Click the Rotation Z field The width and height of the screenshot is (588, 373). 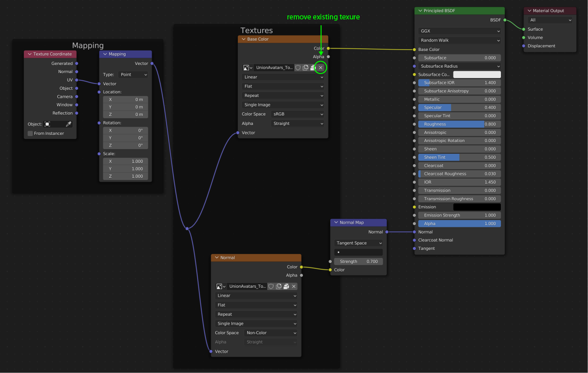click(x=125, y=145)
